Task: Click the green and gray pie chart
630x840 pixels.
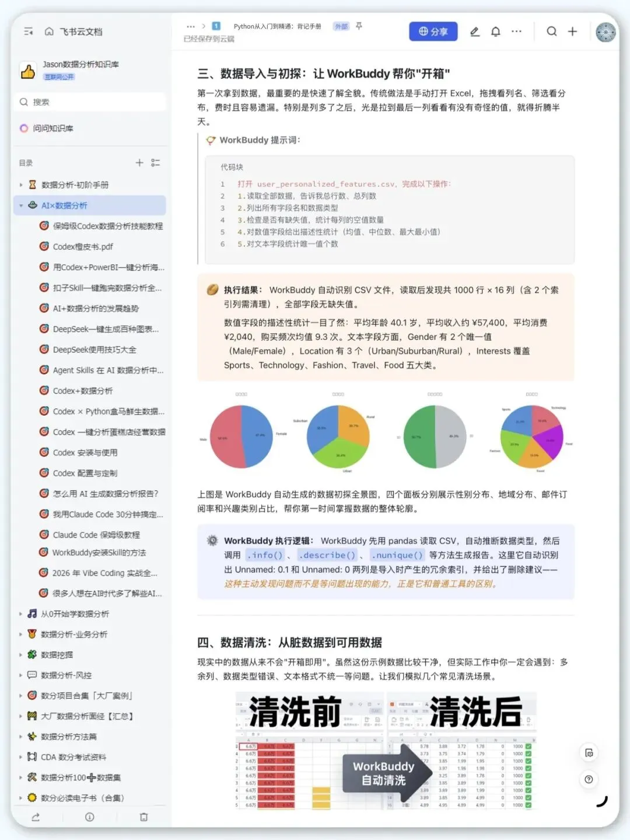Action: click(x=435, y=437)
